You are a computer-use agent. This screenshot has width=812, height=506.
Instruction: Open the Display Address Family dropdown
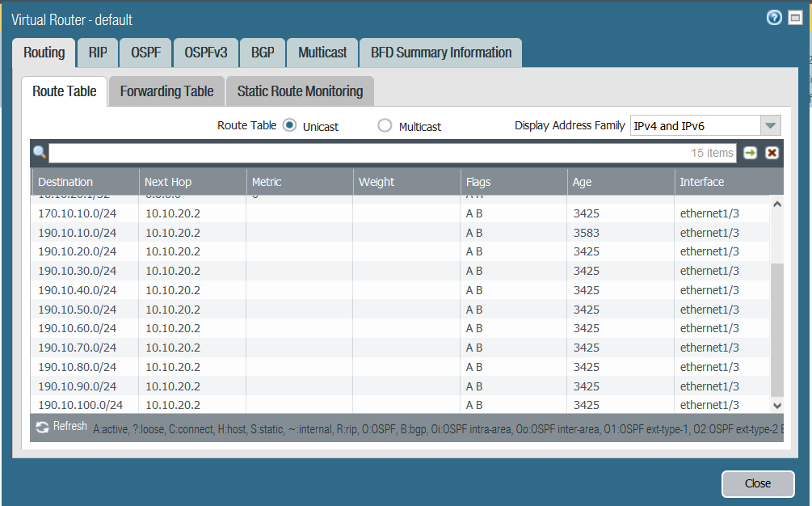pyautogui.click(x=770, y=125)
